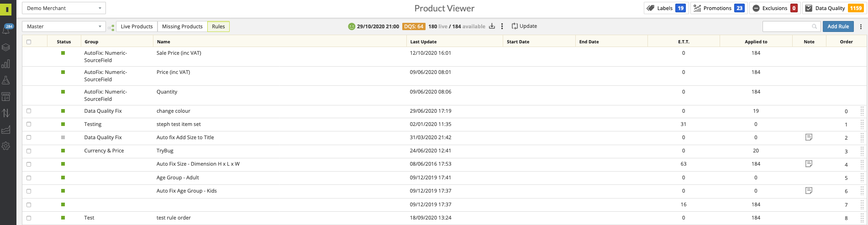Click the layers stack sidebar icon
Image resolution: width=868 pixels, height=225 pixels.
[6, 47]
